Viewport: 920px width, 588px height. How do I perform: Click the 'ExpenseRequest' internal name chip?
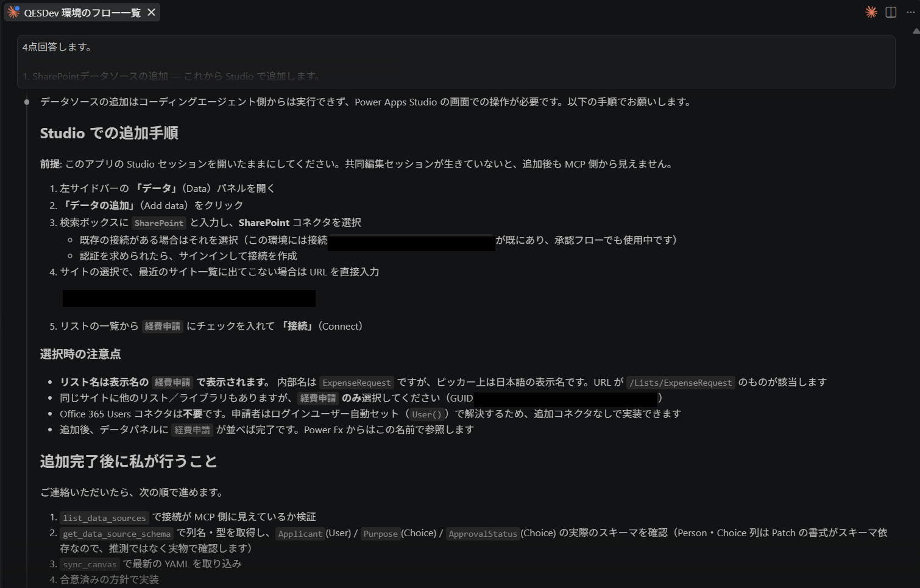[356, 383]
